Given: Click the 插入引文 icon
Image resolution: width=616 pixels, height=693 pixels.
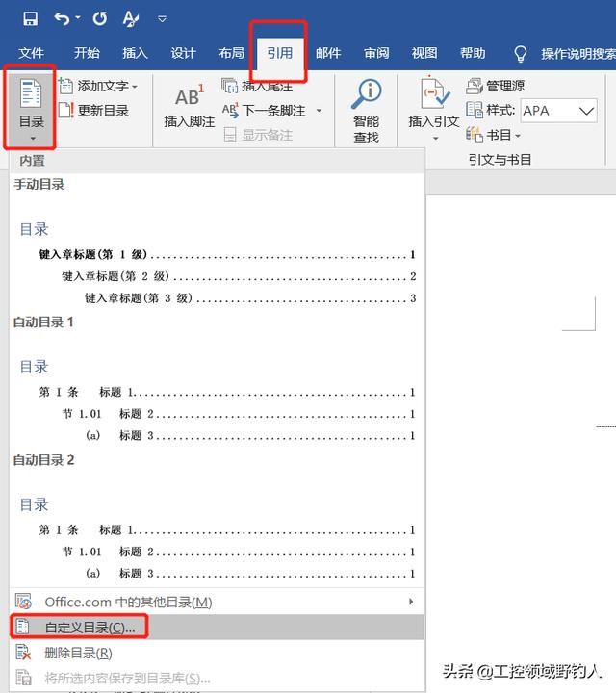Looking at the screenshot, I should [434, 92].
